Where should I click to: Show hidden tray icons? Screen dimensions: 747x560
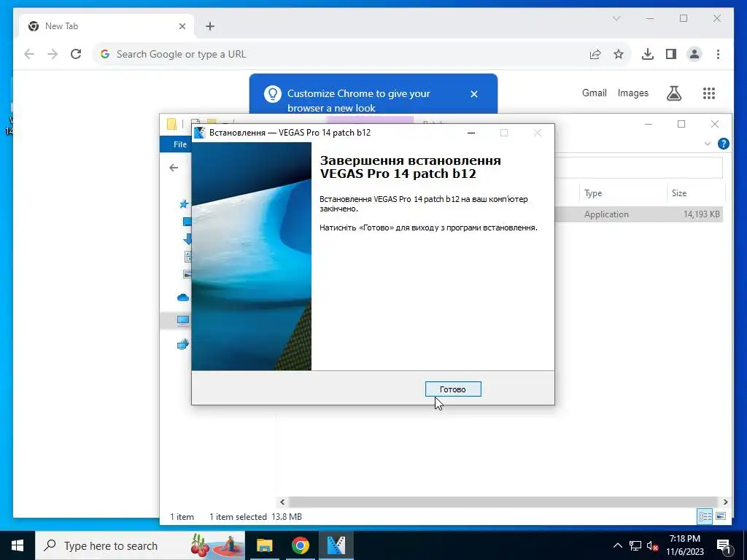point(617,545)
